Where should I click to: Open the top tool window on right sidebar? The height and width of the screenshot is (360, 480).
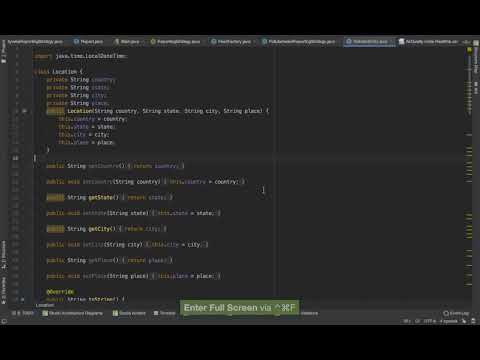click(476, 60)
